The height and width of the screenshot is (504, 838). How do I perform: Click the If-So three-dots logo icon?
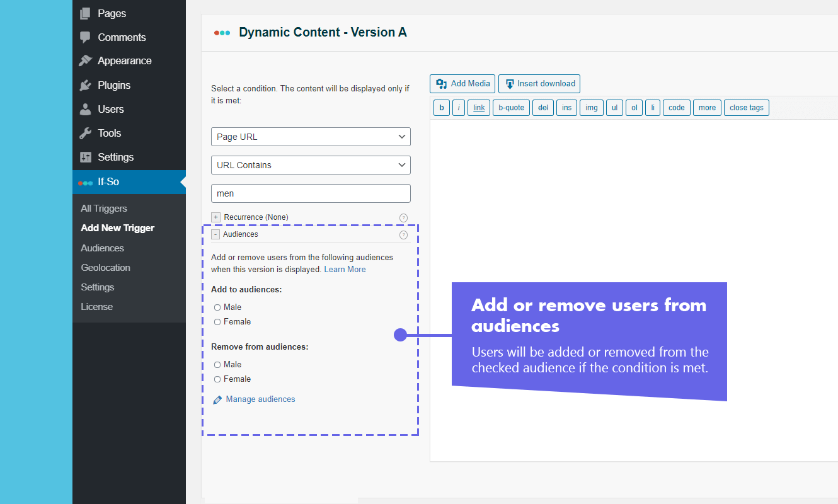click(x=85, y=182)
